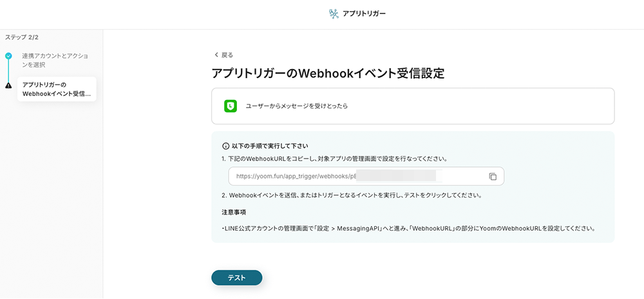Open step アプリトリガーのWebhookイベント受信 in sidebar
This screenshot has width=644, height=299.
click(57, 89)
